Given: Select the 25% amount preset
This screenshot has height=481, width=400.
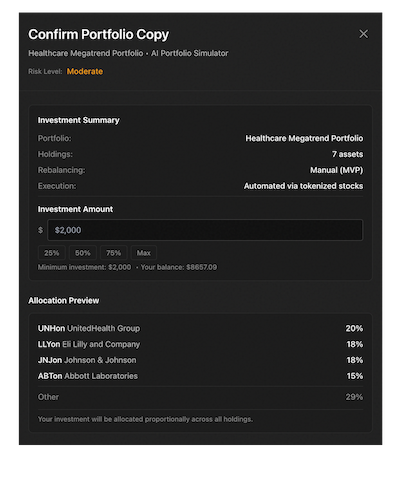Looking at the screenshot, I should 52,253.
